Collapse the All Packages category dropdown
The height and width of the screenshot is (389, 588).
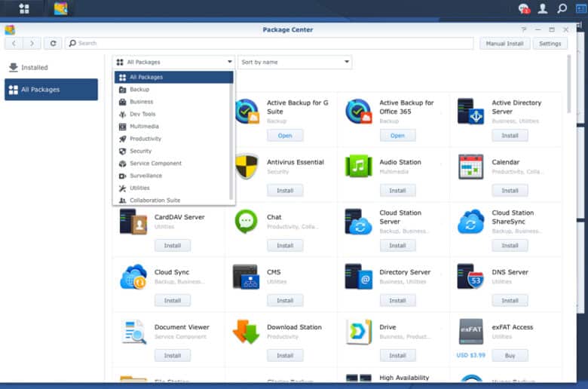click(173, 63)
